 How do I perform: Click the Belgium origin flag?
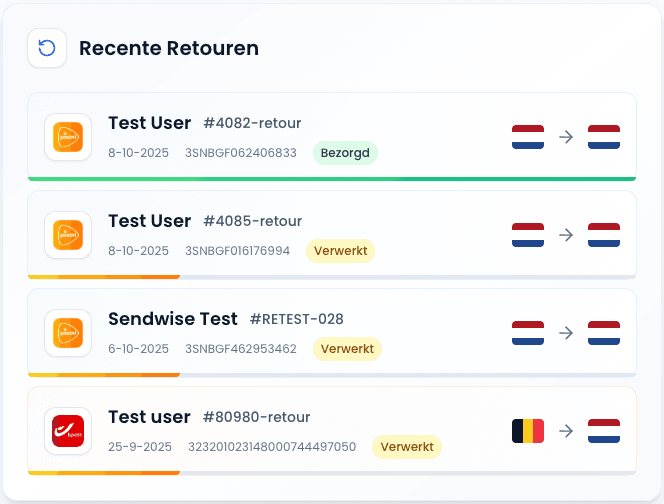[x=528, y=431]
